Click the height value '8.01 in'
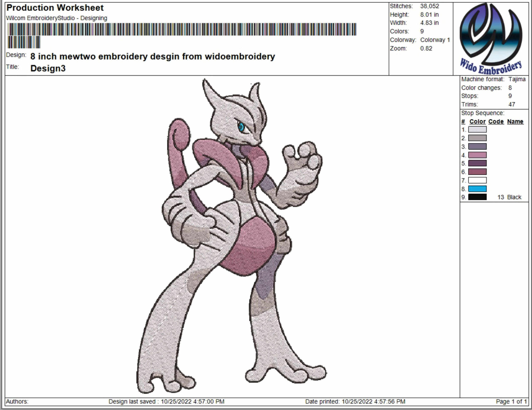The height and width of the screenshot is (410, 532). pyautogui.click(x=430, y=15)
